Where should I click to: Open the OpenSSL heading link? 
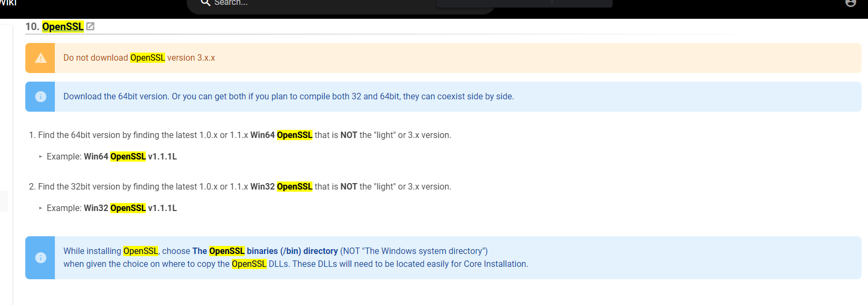[x=63, y=26]
